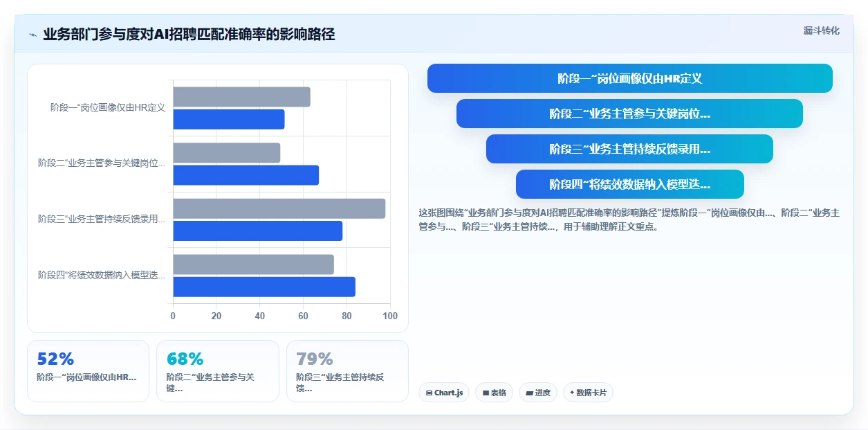This screenshot has width=868, height=430.
Task: Select funnel stage 阶段三“业务主管持续反馈录用...
Action: [x=630, y=149]
